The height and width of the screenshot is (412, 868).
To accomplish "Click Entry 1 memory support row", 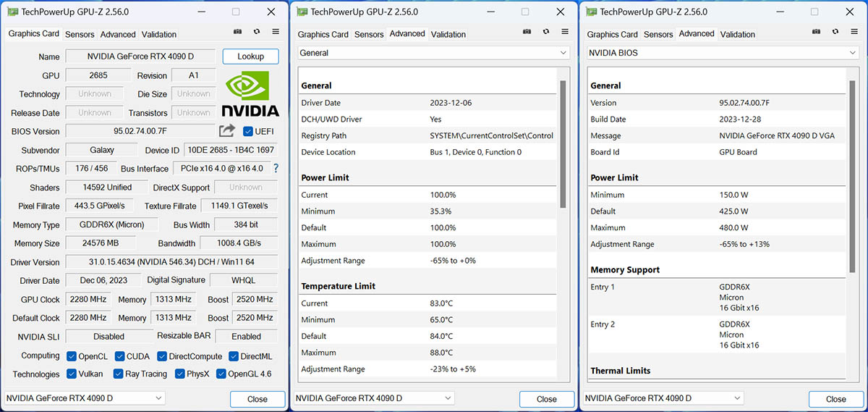I will point(716,298).
